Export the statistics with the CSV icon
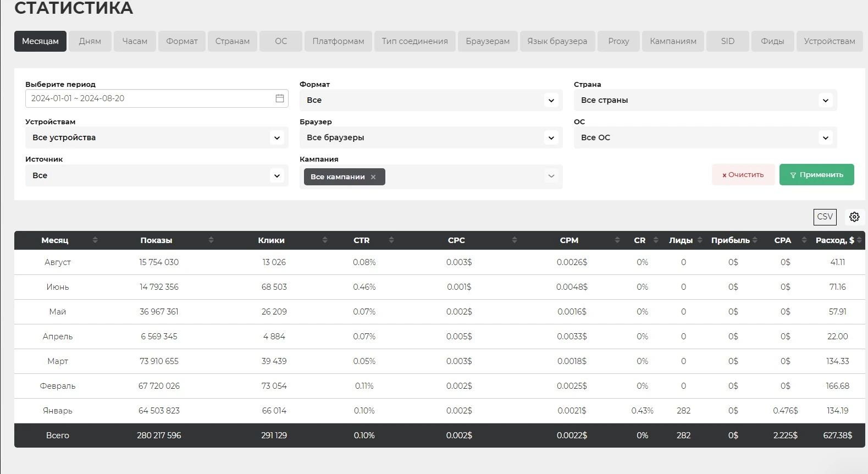 click(825, 217)
